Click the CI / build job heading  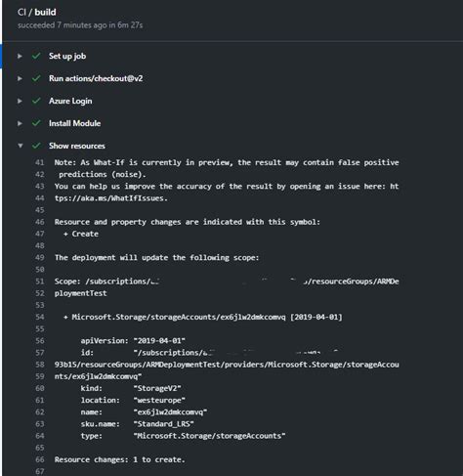pos(37,12)
